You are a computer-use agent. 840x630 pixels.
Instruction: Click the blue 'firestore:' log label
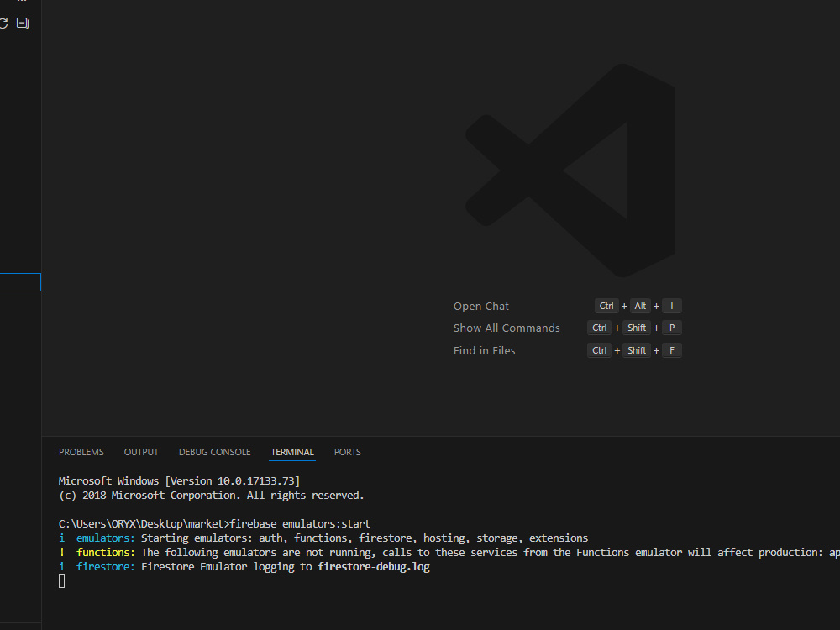(x=106, y=567)
